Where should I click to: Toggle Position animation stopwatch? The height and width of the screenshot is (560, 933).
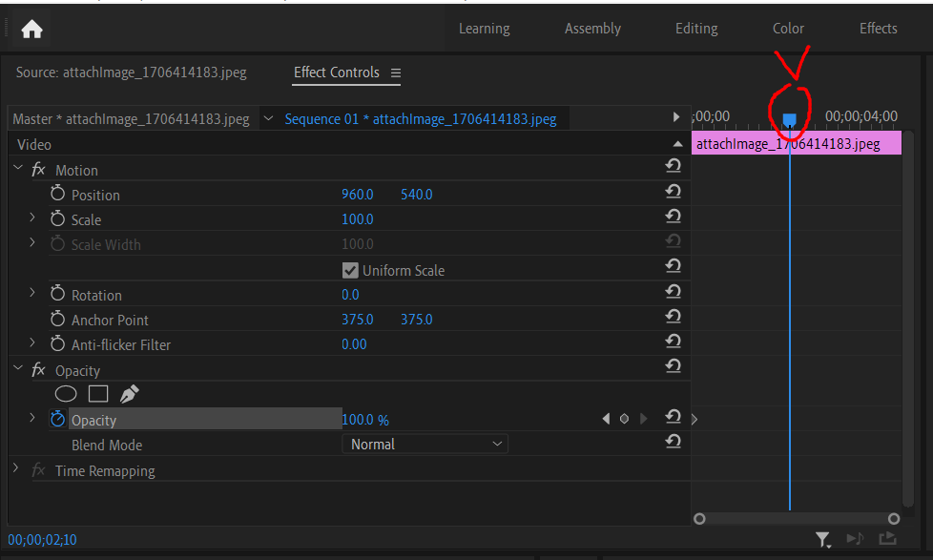[x=58, y=193]
